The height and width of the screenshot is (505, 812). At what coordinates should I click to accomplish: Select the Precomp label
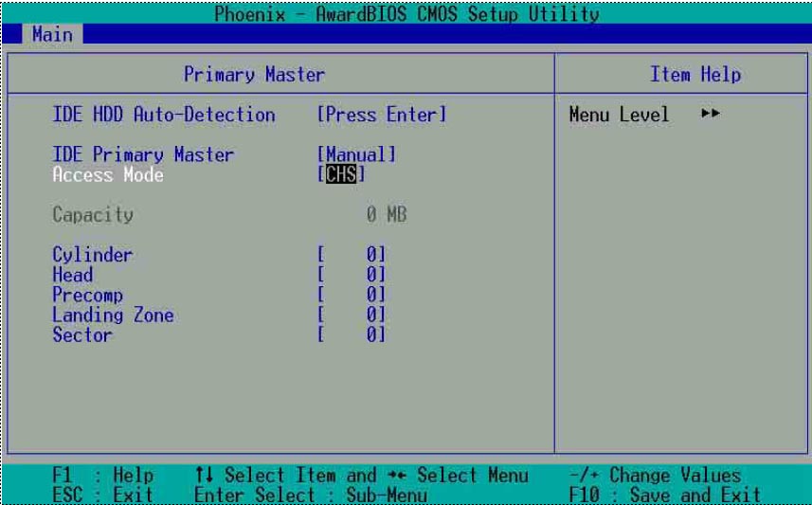88,295
